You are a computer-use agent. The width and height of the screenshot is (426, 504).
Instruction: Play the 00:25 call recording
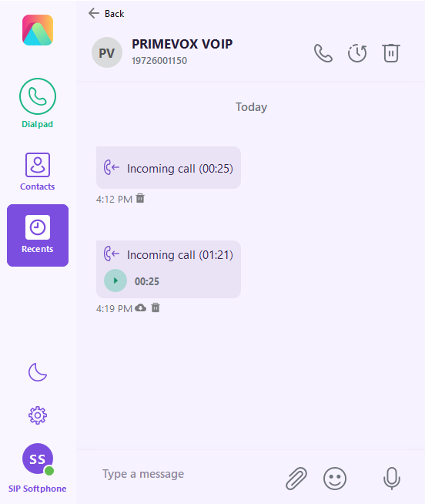tap(115, 281)
